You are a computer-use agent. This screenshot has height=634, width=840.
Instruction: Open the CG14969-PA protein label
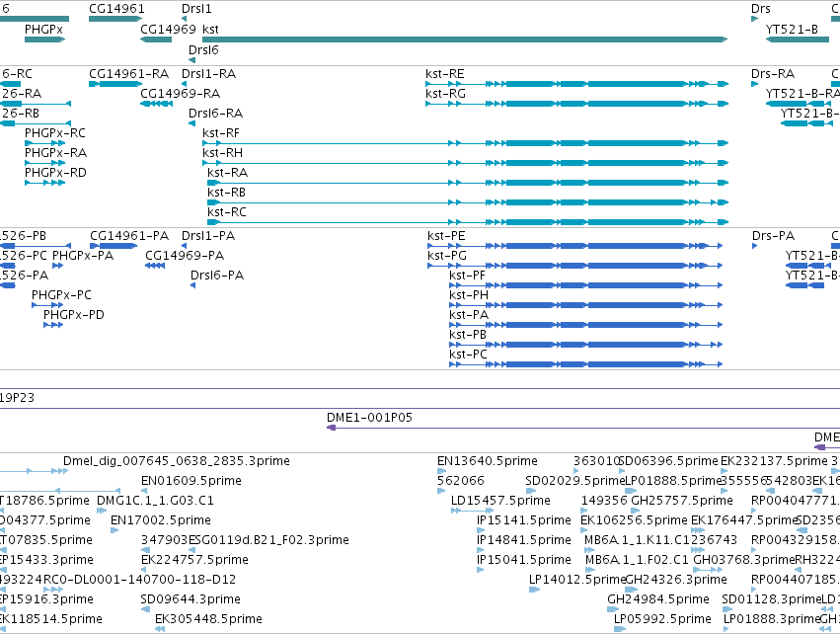pyautogui.click(x=185, y=256)
